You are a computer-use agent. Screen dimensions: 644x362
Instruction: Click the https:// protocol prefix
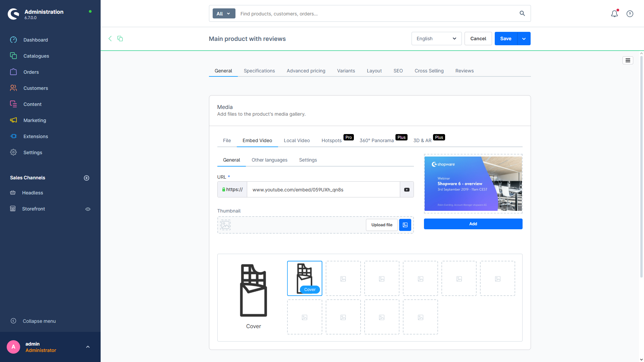[x=232, y=190]
